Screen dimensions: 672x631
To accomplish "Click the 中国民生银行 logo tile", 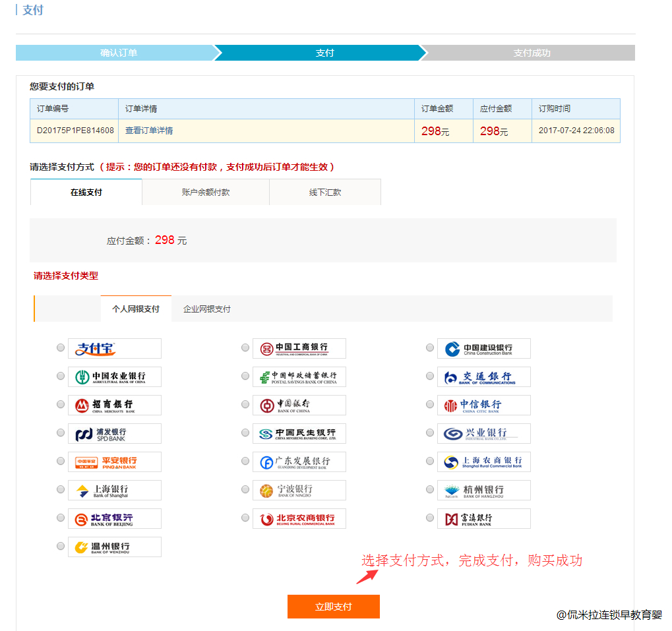I will [299, 433].
